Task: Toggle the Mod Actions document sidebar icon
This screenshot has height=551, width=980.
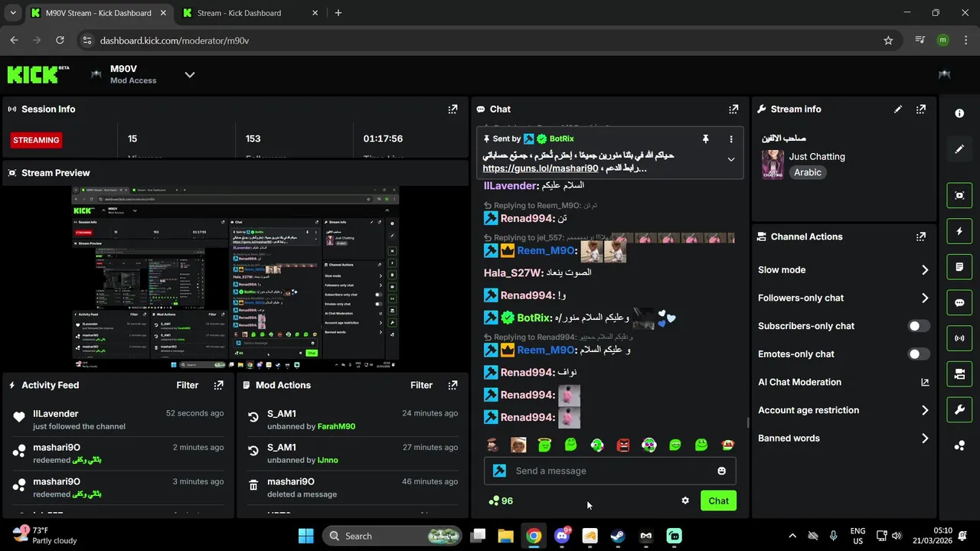Action: click(959, 267)
